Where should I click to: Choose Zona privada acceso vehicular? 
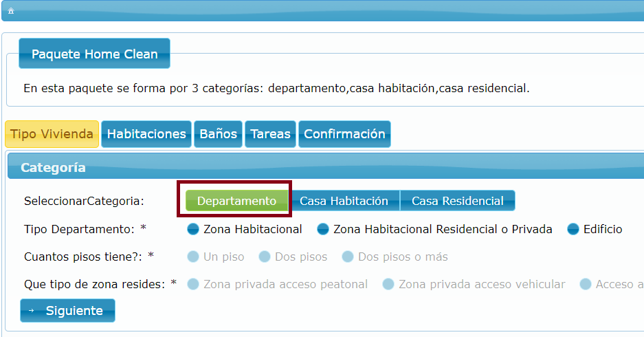pos(388,284)
